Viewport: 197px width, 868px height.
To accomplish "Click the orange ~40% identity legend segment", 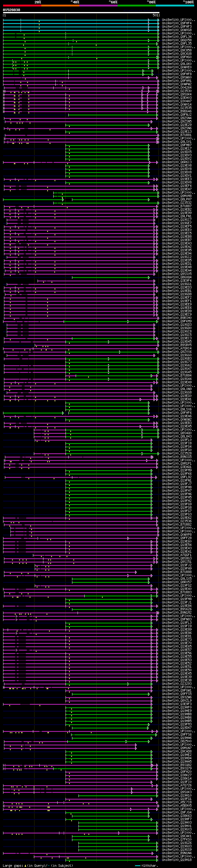I will (x=60, y=6).
